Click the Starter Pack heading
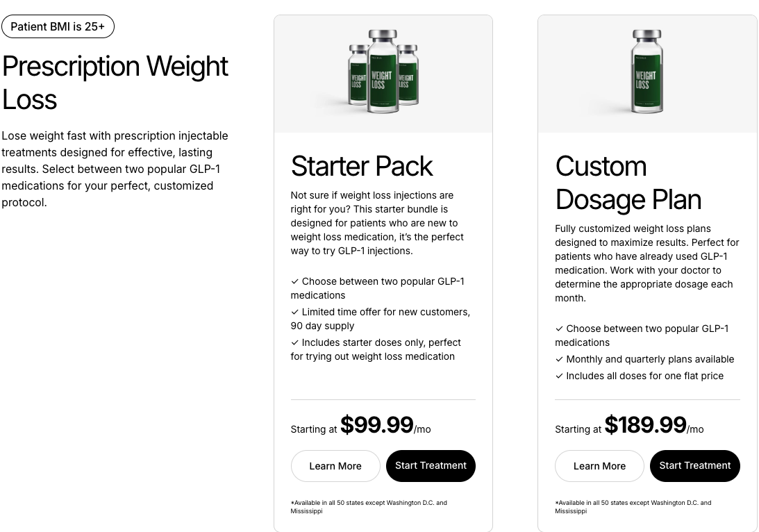Image resolution: width=759 pixels, height=532 pixels. [362, 166]
